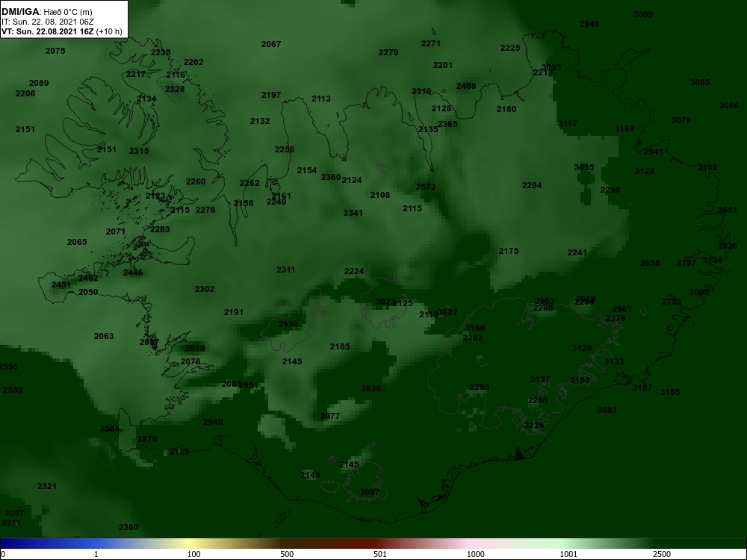Click the map value 2658
747x560 pixels.
pyautogui.click(x=650, y=263)
